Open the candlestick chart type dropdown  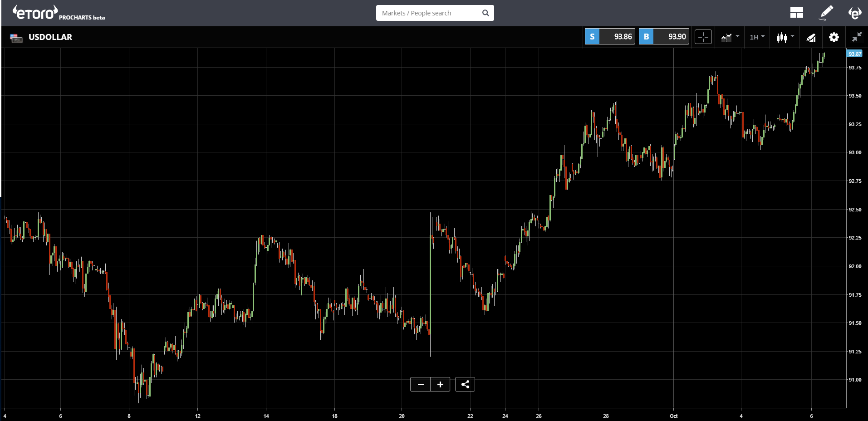coord(785,37)
